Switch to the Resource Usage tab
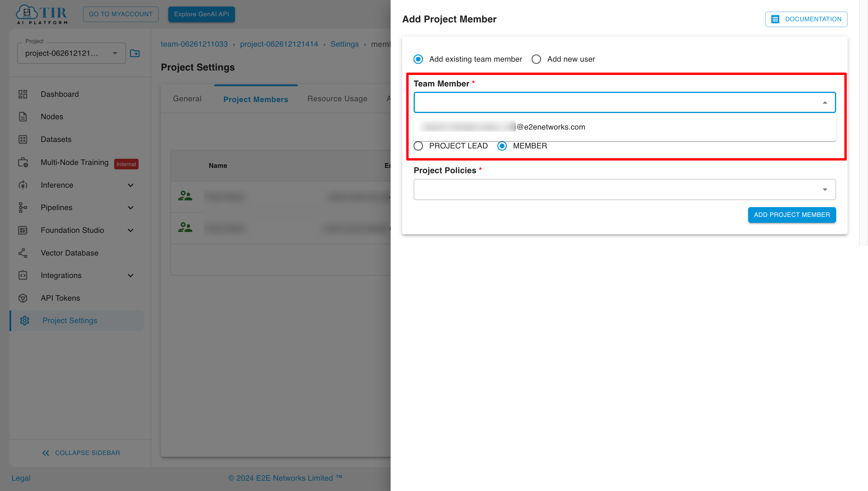 coord(337,99)
